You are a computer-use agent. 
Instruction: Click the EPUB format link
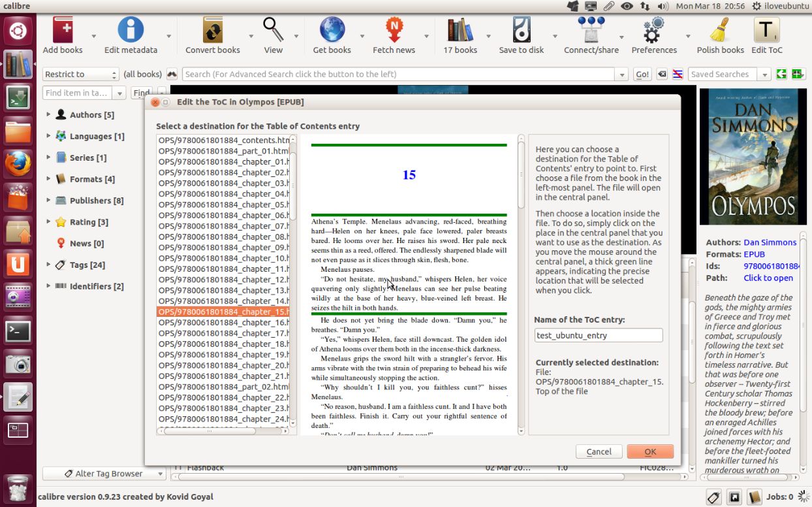click(x=754, y=254)
